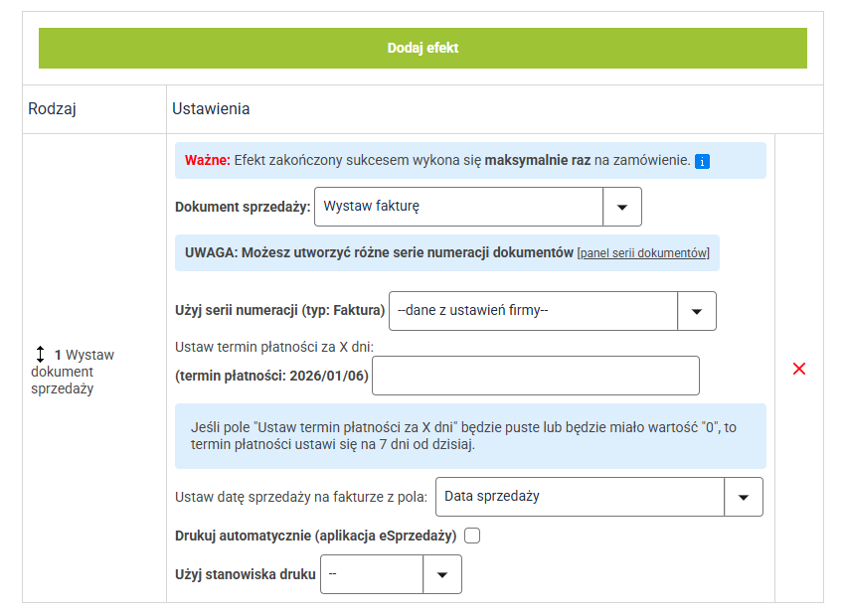Image resolution: width=845 pixels, height=616 pixels.
Task: Expand the Dokument sprzedaży dropdown arrow
Action: point(622,207)
